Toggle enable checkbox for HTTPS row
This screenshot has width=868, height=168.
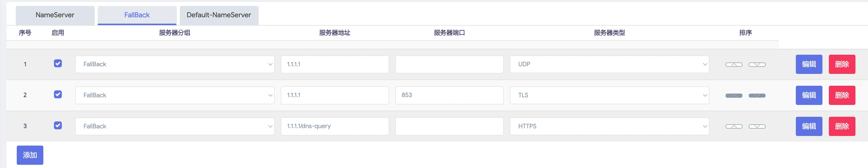[x=58, y=126]
